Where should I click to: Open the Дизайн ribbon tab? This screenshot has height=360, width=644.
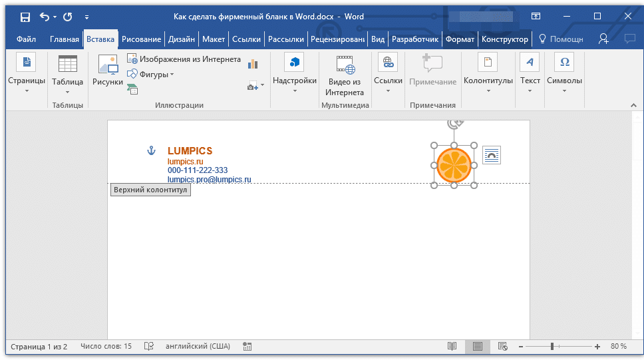pos(181,39)
